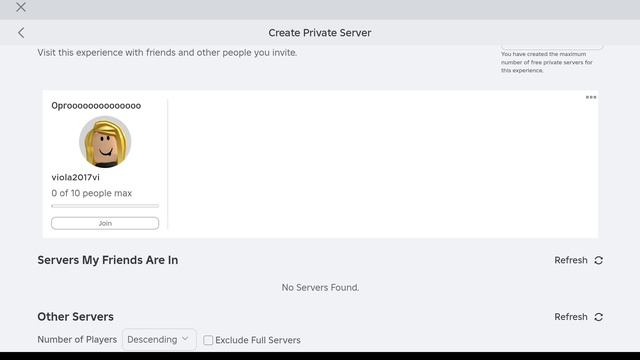The height and width of the screenshot is (360, 640).
Task: Select the Oproooooooooooooo server name
Action: (x=96, y=106)
